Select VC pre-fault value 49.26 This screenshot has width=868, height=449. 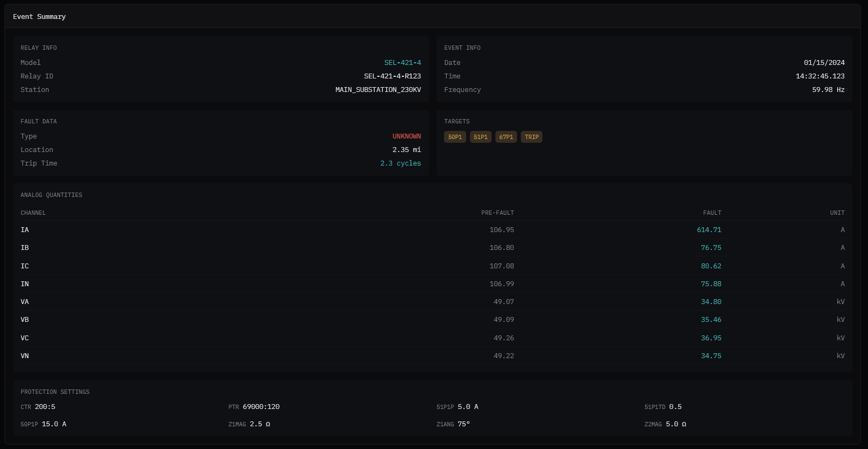click(504, 338)
